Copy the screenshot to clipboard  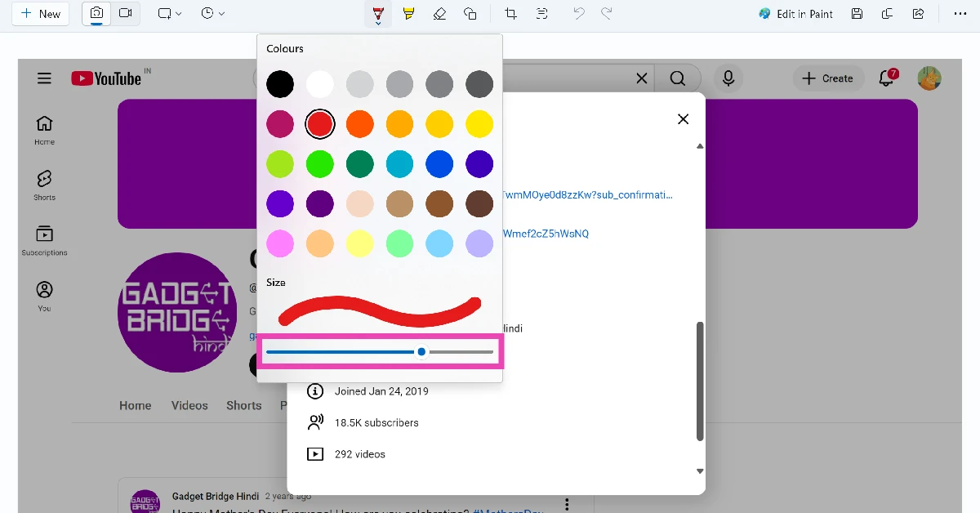pos(887,13)
